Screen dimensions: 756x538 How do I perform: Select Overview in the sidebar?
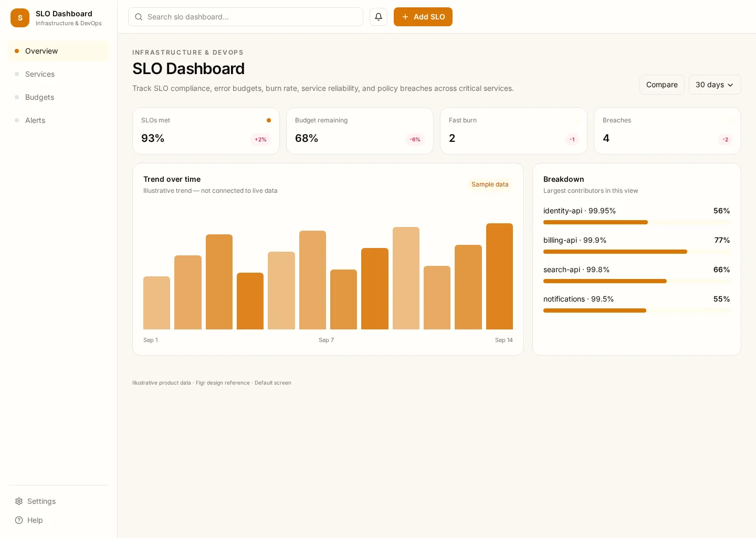[59, 51]
